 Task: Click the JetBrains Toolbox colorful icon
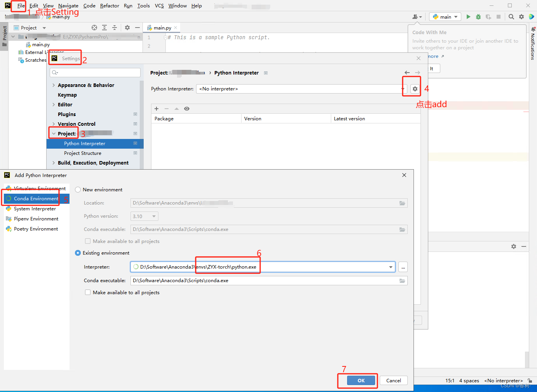pyautogui.click(x=532, y=17)
